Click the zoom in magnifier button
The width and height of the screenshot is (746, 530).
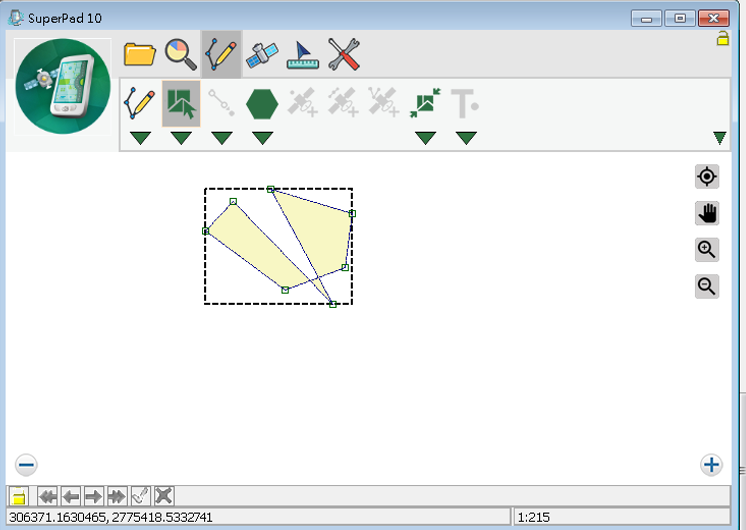(707, 250)
